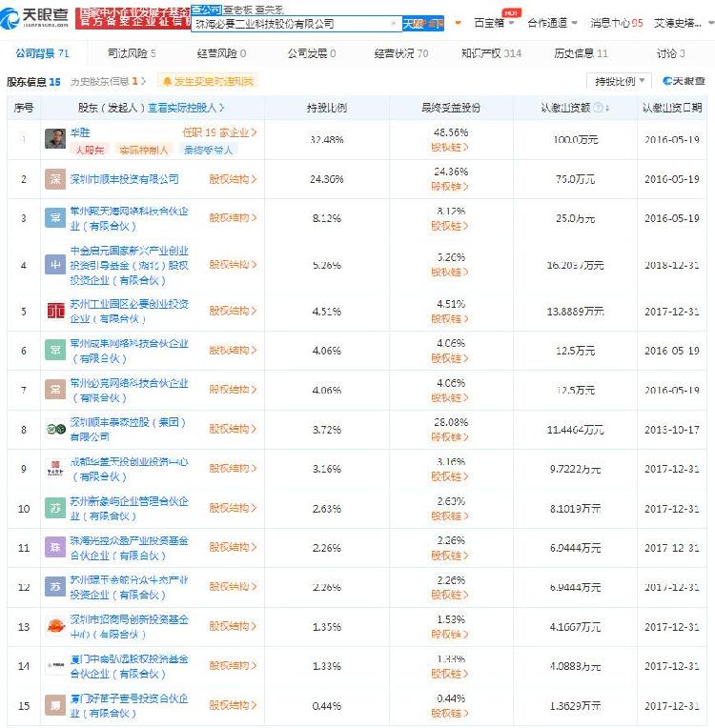Switch to the 公司背景 71 tab
The width and height of the screenshot is (715, 728).
[42, 53]
